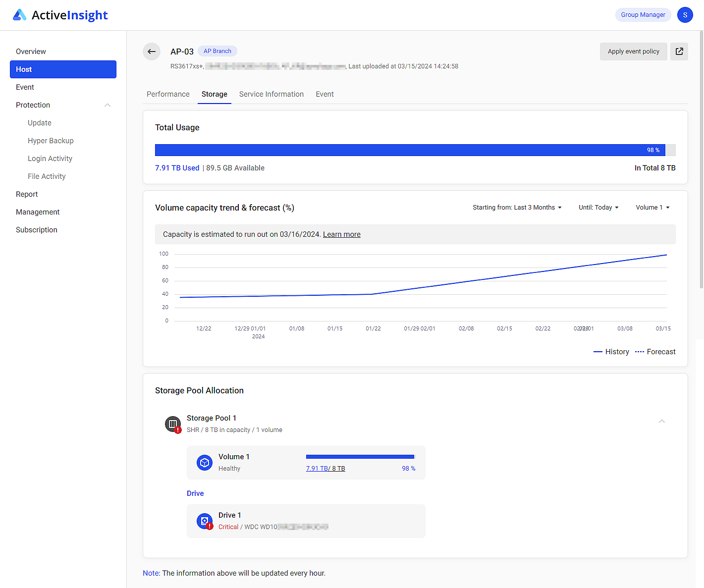The image size is (704, 588).
Task: Collapse the Protection sidebar group
Action: click(x=108, y=105)
